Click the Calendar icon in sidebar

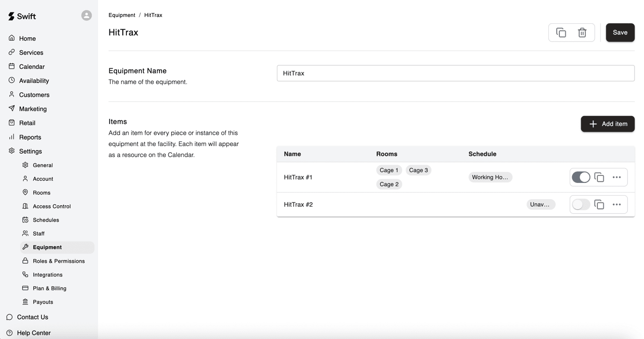12,66
